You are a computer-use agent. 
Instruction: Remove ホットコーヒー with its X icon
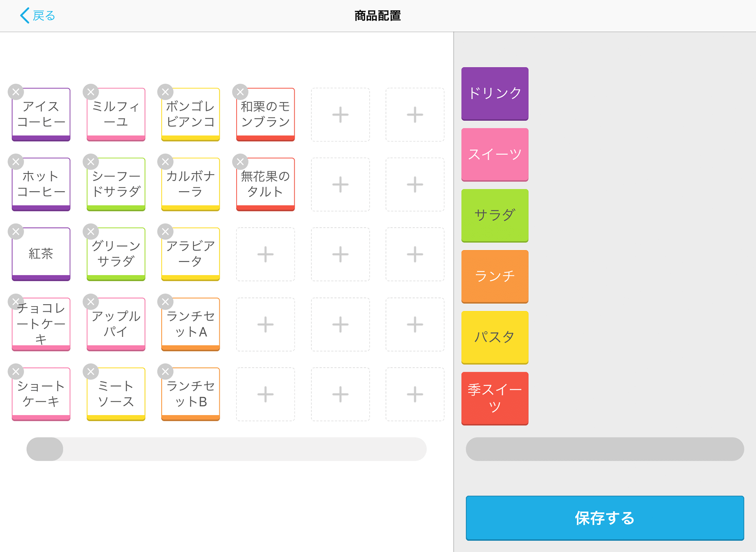tap(16, 162)
